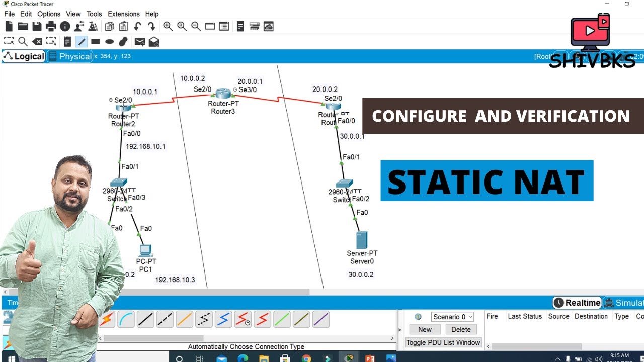Switch to Simulation mode

click(623, 303)
